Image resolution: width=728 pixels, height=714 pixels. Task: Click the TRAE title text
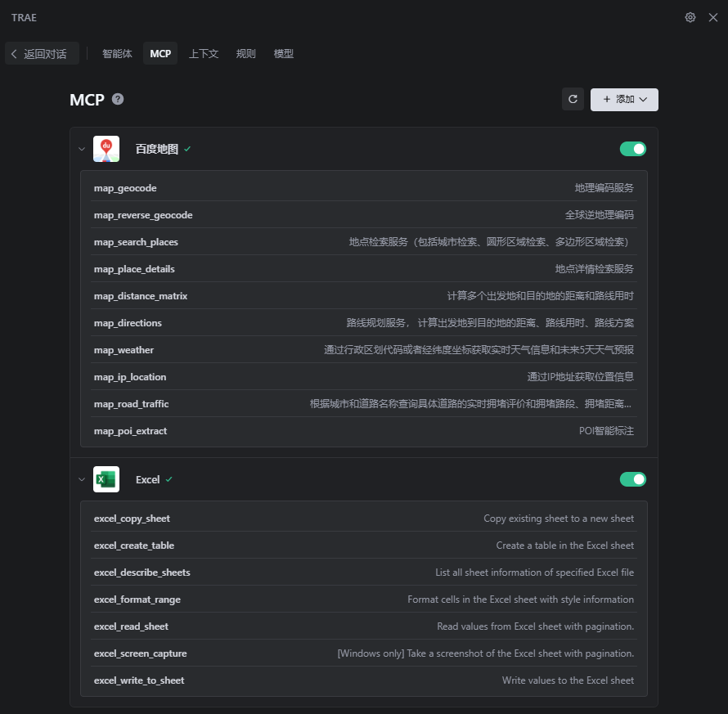click(x=25, y=18)
